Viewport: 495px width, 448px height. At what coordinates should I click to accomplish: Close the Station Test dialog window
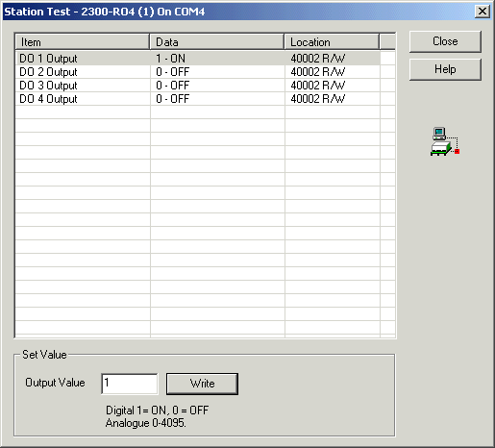click(x=483, y=12)
